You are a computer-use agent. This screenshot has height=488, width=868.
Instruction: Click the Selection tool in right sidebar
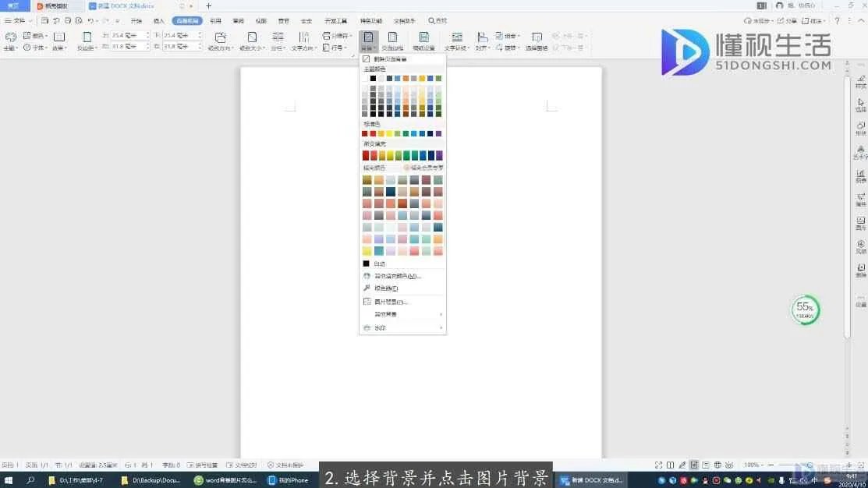coord(861,105)
